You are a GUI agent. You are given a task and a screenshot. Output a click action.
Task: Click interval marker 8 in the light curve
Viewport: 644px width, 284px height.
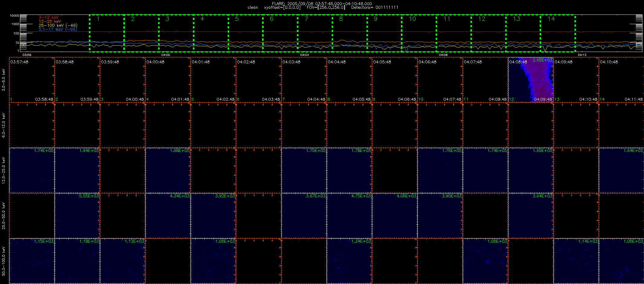click(341, 19)
